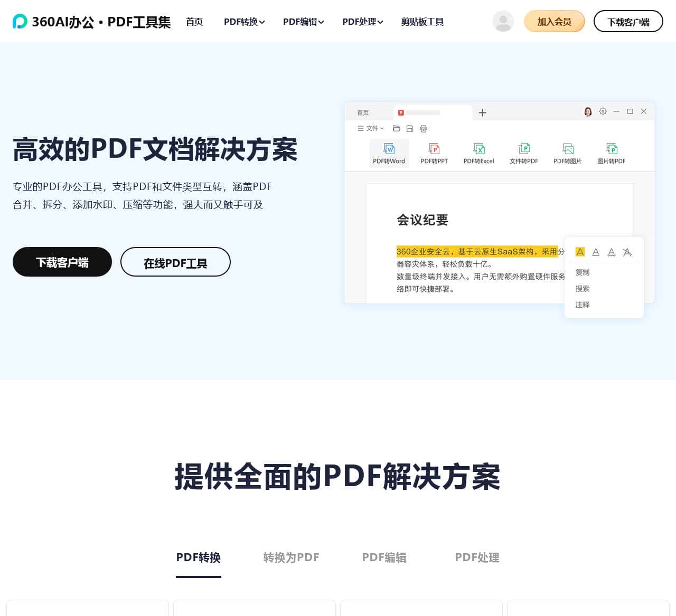Switch to the 转换为PDF tab
676x616 pixels.
click(x=291, y=557)
